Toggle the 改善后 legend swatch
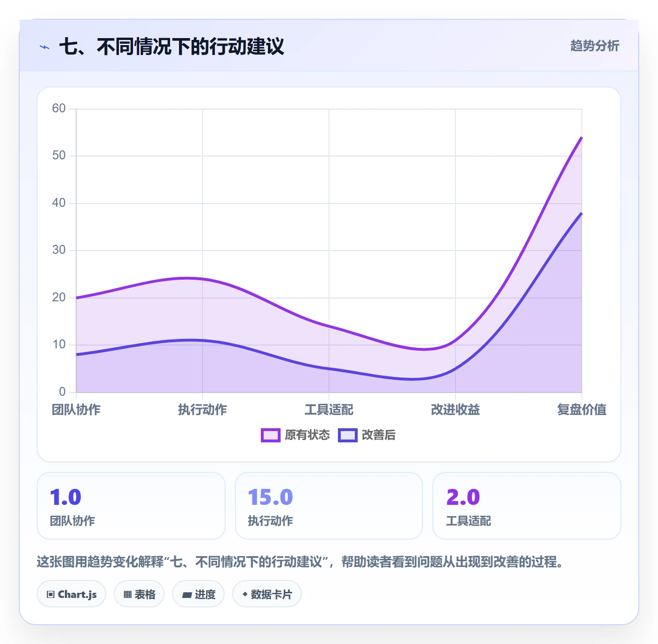 pyautogui.click(x=348, y=435)
